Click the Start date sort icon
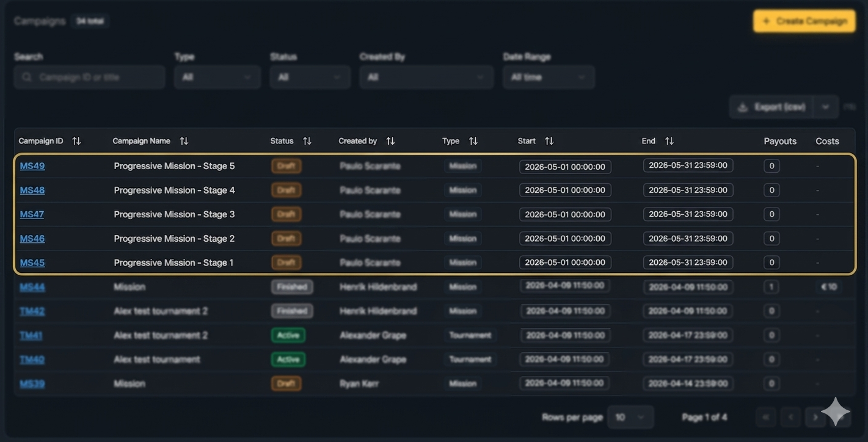 pyautogui.click(x=549, y=141)
